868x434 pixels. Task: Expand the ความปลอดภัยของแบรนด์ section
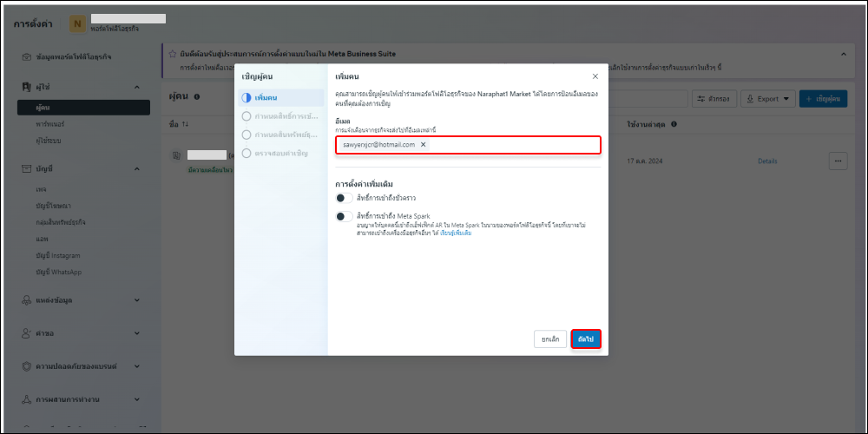[137, 366]
